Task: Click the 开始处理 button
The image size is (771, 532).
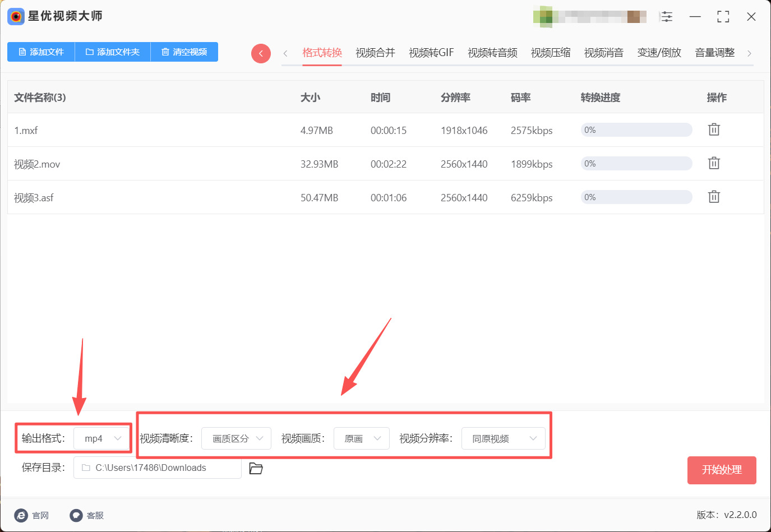Action: [x=722, y=470]
